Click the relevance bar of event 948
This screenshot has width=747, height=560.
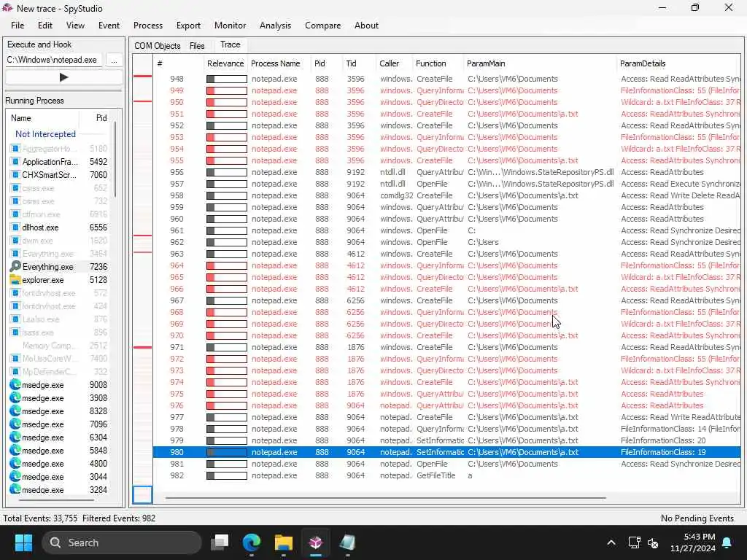tap(227, 79)
